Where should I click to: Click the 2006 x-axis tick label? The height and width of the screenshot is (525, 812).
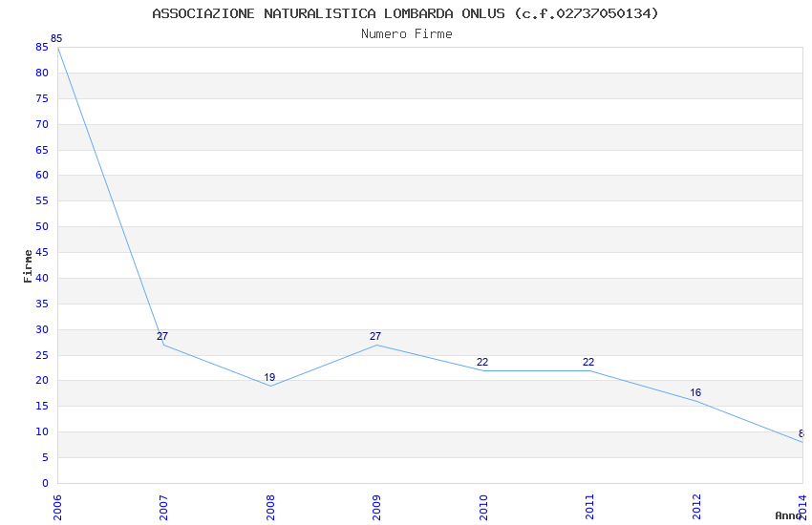click(x=57, y=504)
